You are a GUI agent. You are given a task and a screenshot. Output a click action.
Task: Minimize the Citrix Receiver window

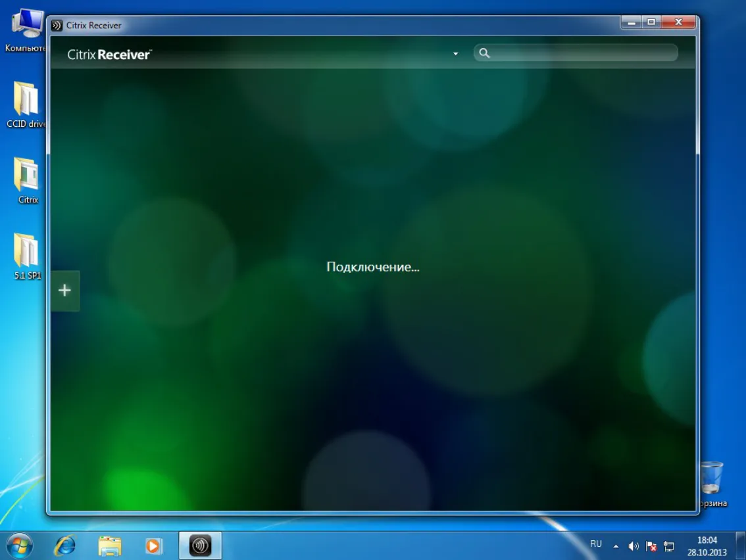[x=632, y=22]
